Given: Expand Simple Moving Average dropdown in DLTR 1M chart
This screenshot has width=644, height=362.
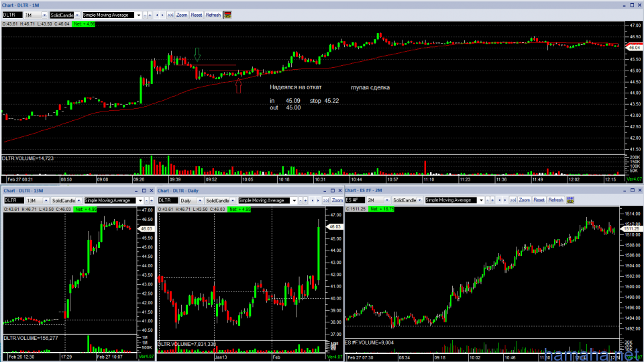Looking at the screenshot, I should point(138,15).
